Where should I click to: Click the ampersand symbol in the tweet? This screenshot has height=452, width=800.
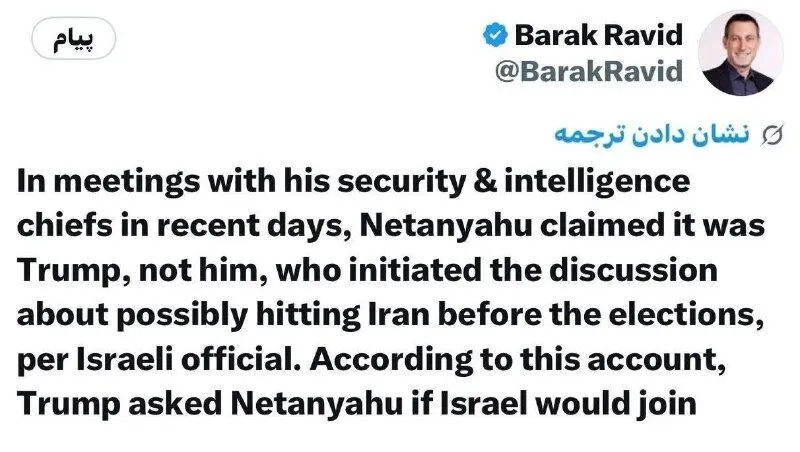click(x=485, y=182)
